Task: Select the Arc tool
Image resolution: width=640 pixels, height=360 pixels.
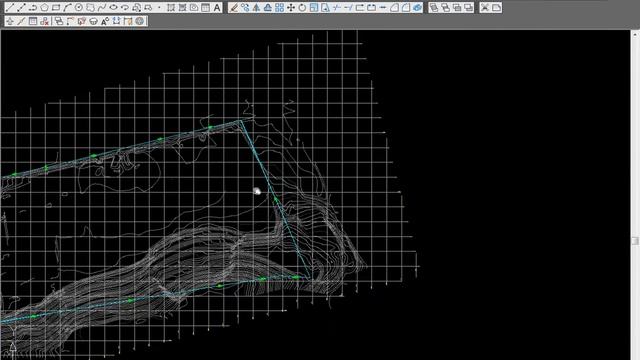Action: point(67,8)
